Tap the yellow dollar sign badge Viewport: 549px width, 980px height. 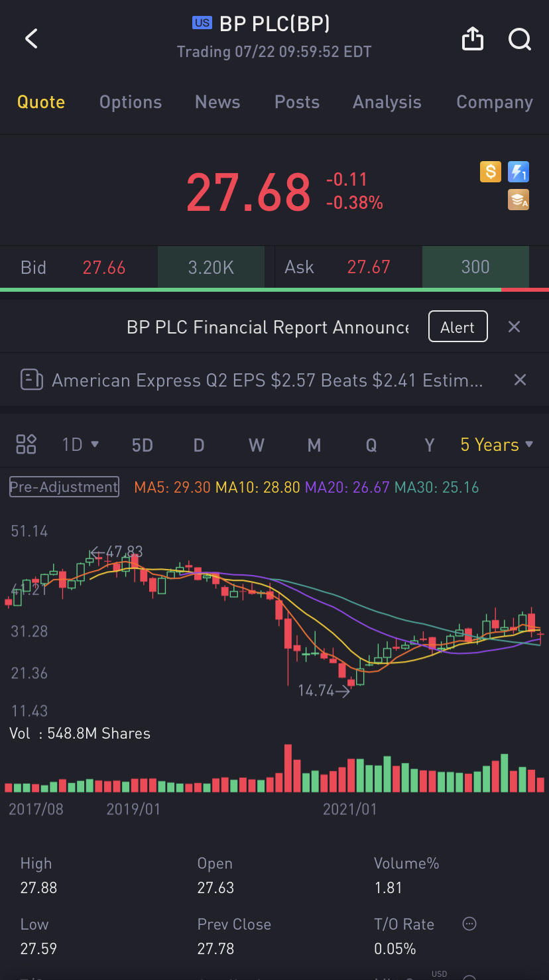(x=491, y=172)
